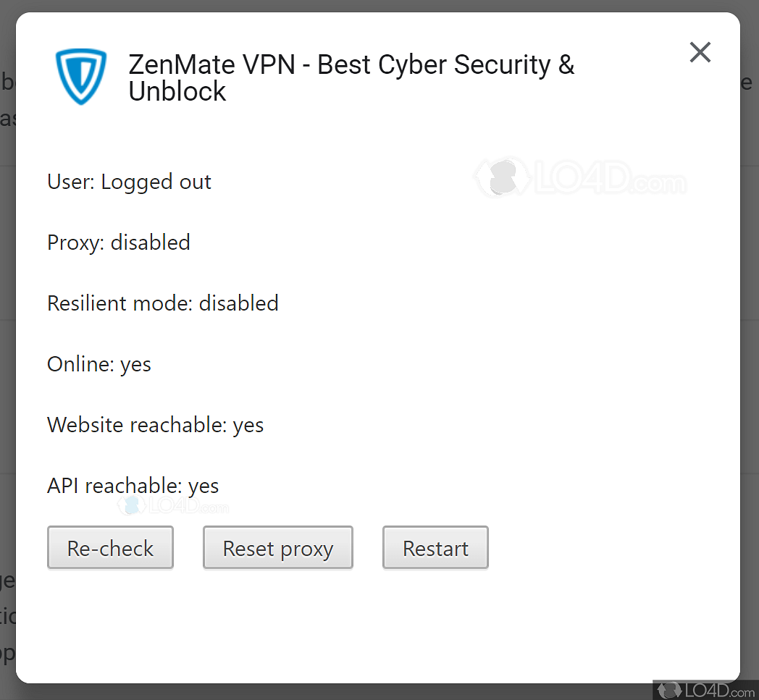This screenshot has width=759, height=700.
Task: Click the Reset proxy button
Action: tap(277, 548)
